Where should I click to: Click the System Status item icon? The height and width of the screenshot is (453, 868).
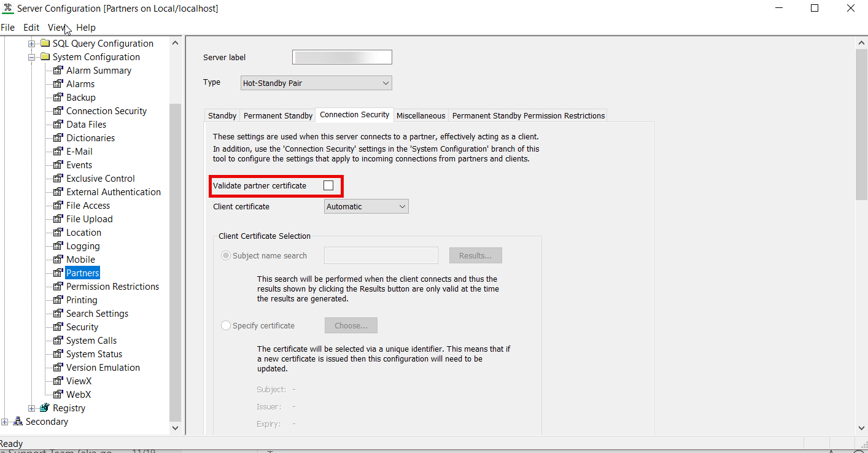[x=58, y=354]
